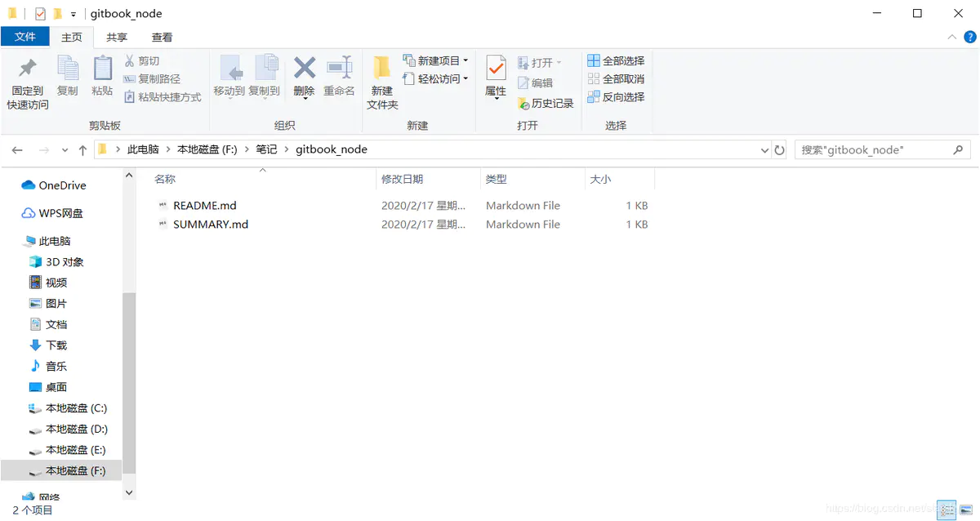The height and width of the screenshot is (521, 980).
Task: Pin to Quick Access (固定到快速访问)
Action: click(x=28, y=84)
